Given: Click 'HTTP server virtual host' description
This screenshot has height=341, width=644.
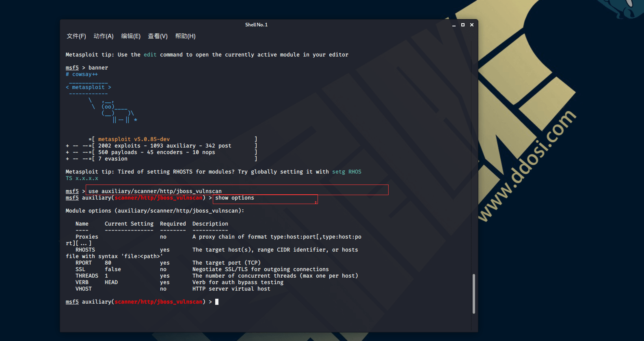Looking at the screenshot, I should click(231, 289).
